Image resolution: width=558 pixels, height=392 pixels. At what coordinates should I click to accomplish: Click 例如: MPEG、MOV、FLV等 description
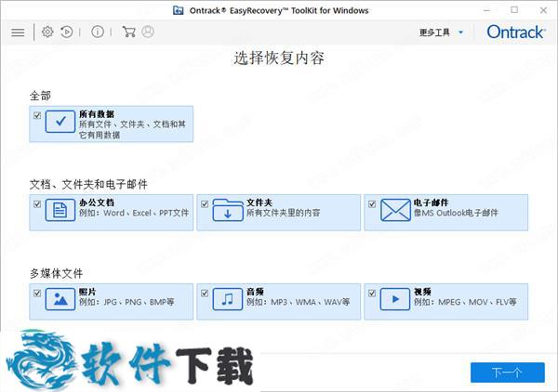pos(465,302)
